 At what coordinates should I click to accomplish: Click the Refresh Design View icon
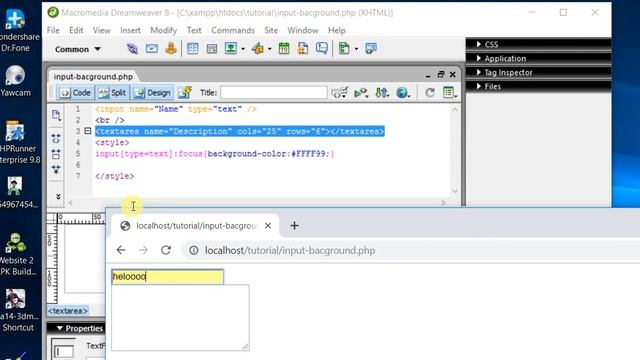point(429,93)
